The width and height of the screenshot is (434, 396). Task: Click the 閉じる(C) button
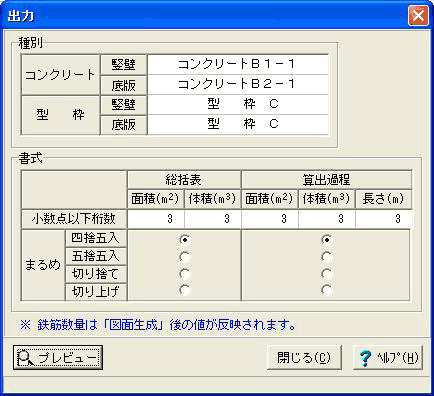[304, 358]
